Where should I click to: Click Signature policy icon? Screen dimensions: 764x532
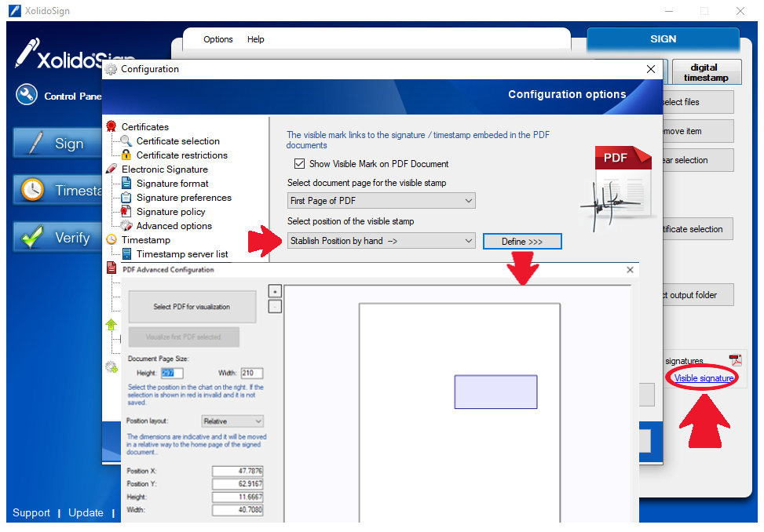coord(126,211)
